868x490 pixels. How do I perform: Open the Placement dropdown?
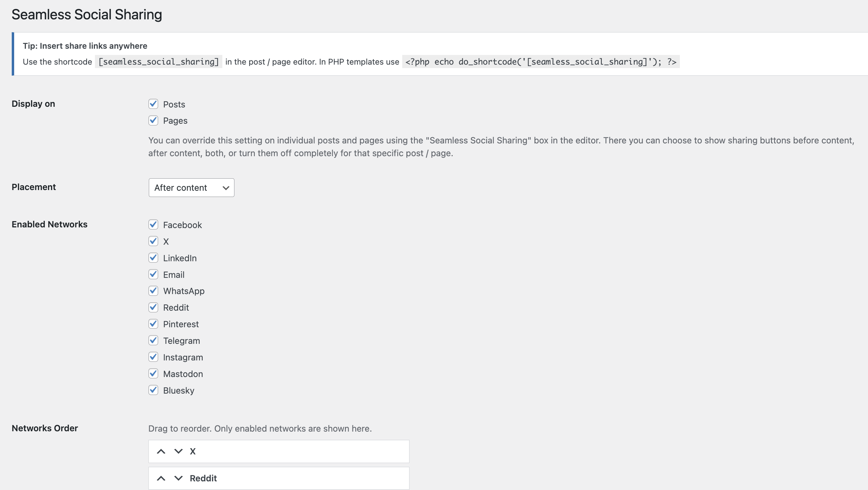click(191, 188)
